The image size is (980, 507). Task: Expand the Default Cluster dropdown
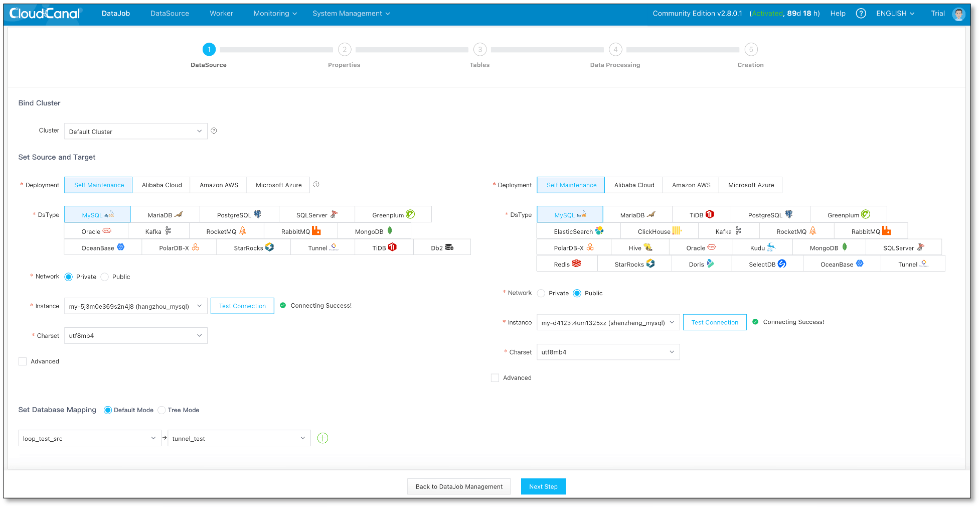click(135, 132)
